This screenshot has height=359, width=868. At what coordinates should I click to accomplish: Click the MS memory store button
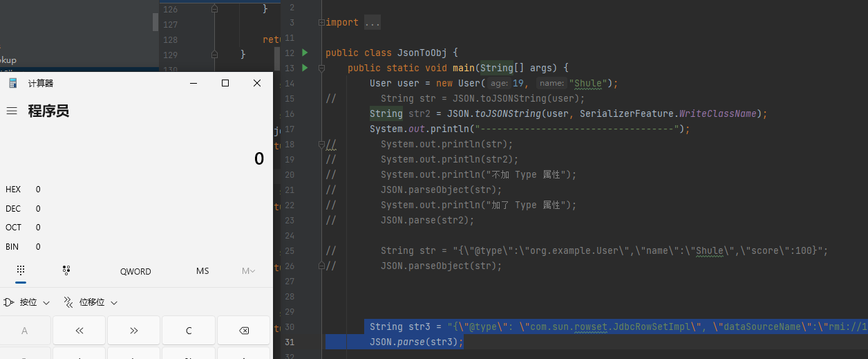pos(202,271)
